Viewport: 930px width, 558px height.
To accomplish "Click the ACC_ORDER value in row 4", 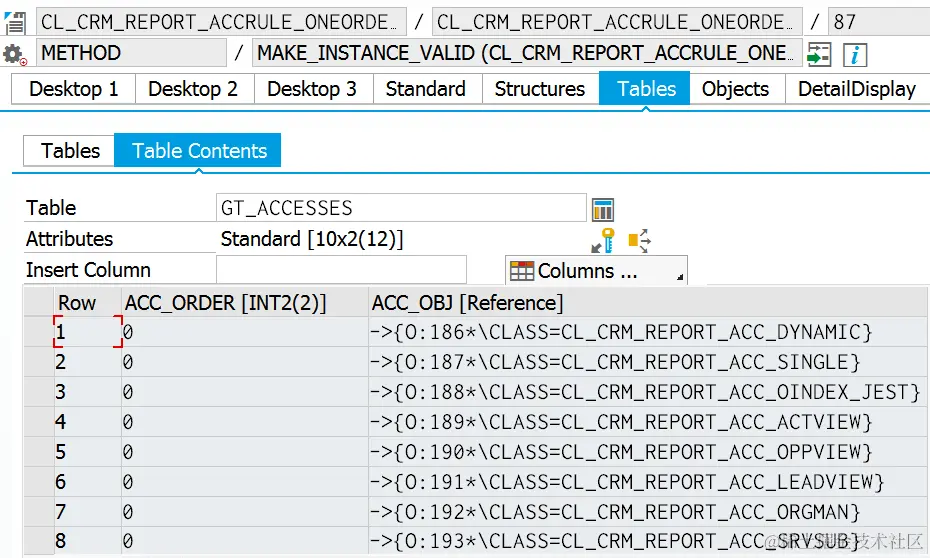I will pyautogui.click(x=244, y=422).
